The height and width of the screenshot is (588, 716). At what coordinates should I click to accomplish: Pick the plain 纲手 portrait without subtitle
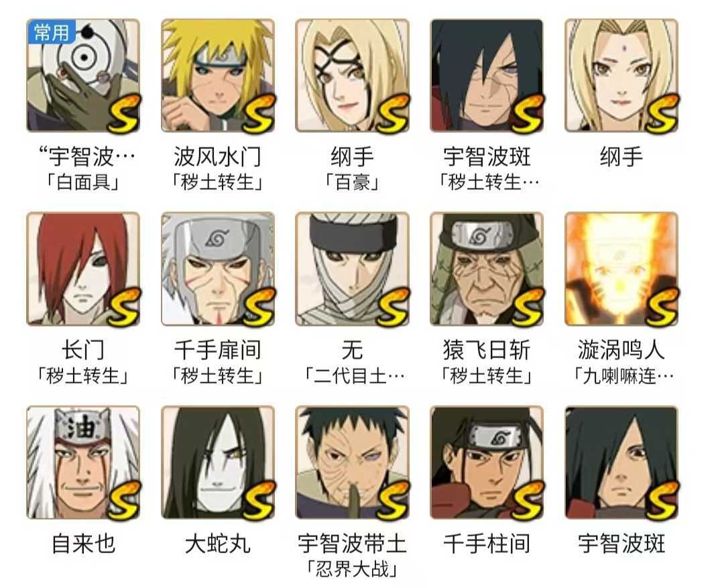pos(621,76)
